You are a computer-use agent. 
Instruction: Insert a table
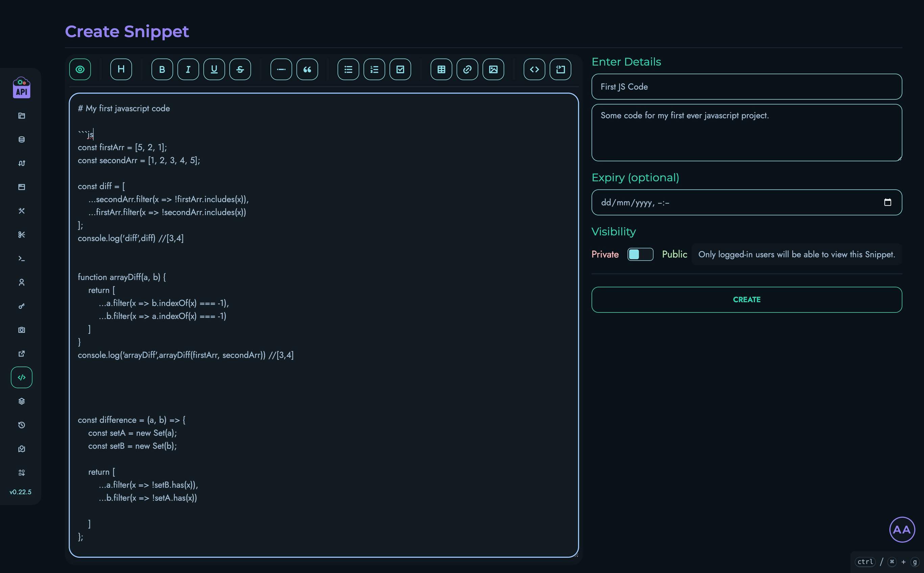click(441, 69)
